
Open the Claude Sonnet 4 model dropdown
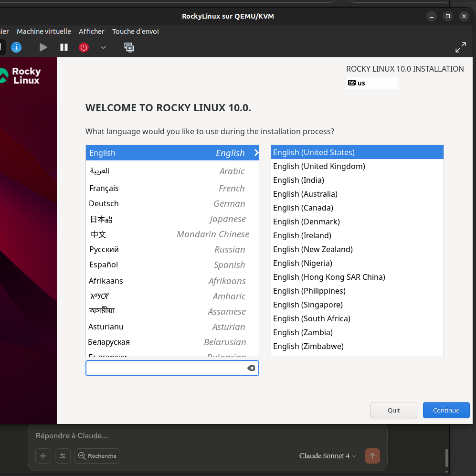[327, 456]
